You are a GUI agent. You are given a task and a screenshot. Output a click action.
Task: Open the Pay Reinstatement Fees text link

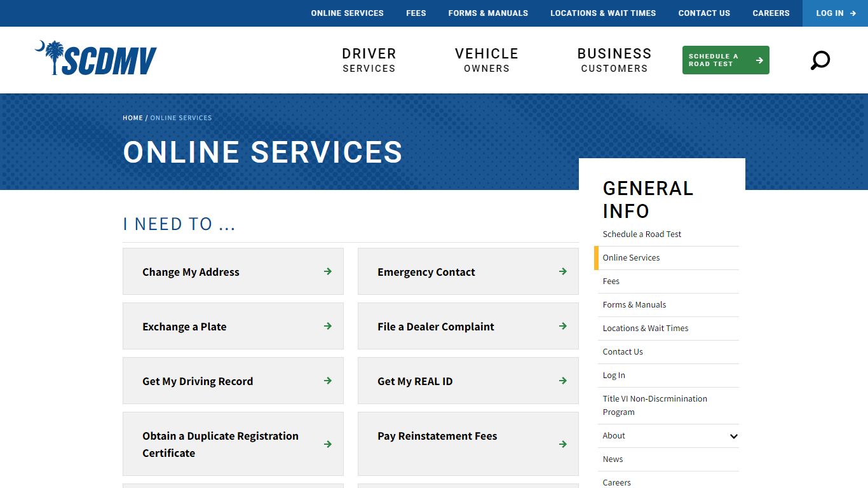click(x=437, y=436)
